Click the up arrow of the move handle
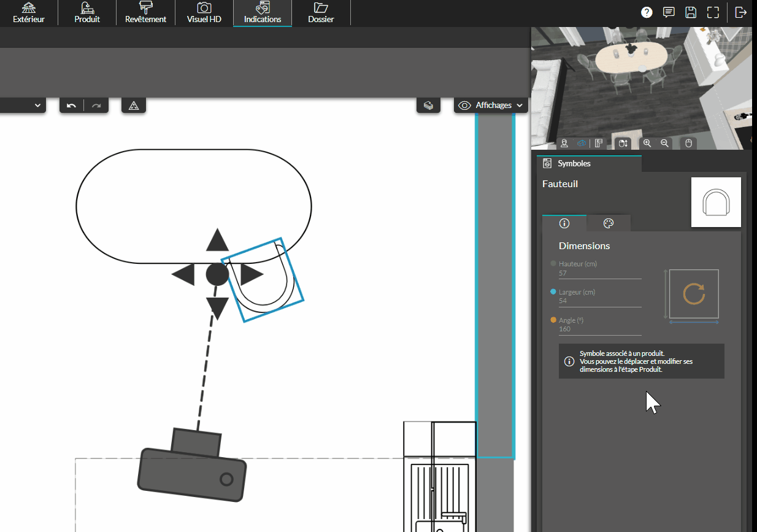This screenshot has width=757, height=532. (217, 239)
